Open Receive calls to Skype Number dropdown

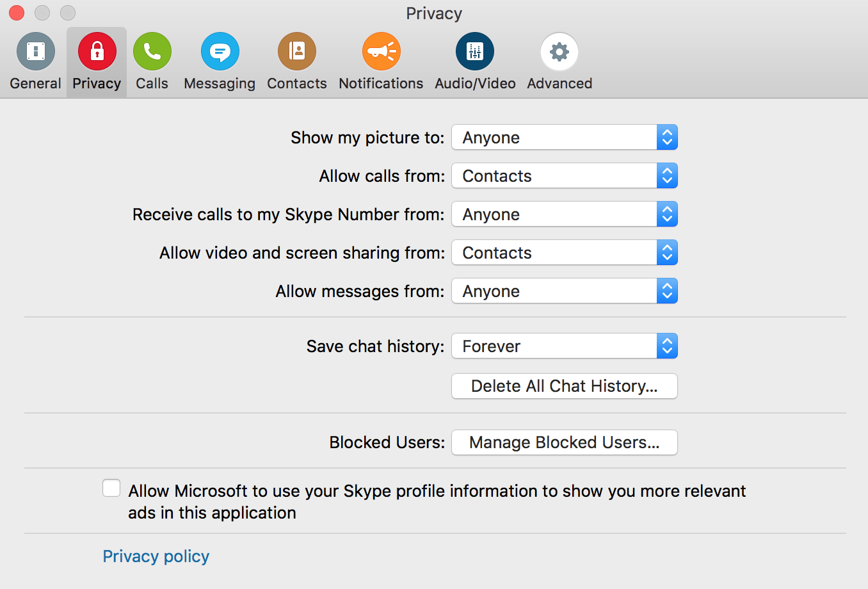(x=564, y=214)
